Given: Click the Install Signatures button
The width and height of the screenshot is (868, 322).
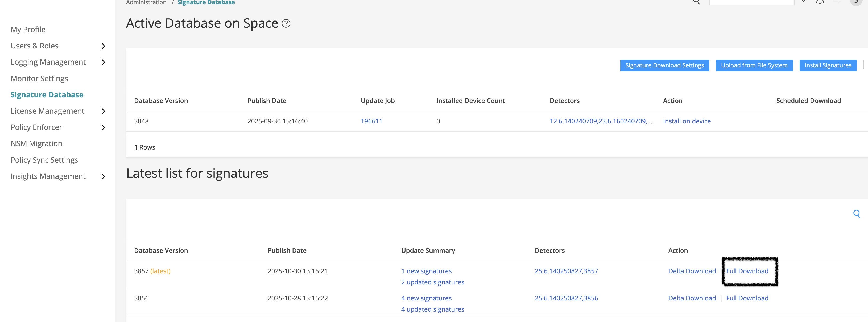Looking at the screenshot, I should pyautogui.click(x=828, y=65).
